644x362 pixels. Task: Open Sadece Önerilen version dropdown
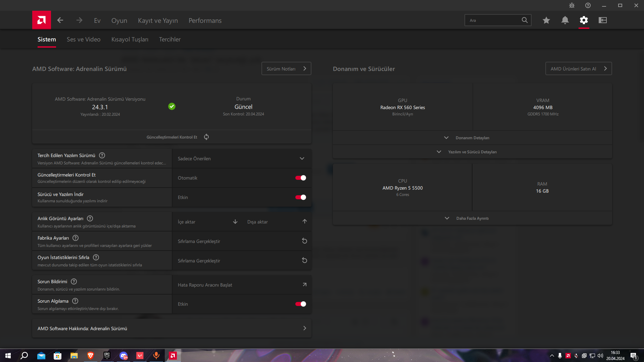pyautogui.click(x=242, y=158)
